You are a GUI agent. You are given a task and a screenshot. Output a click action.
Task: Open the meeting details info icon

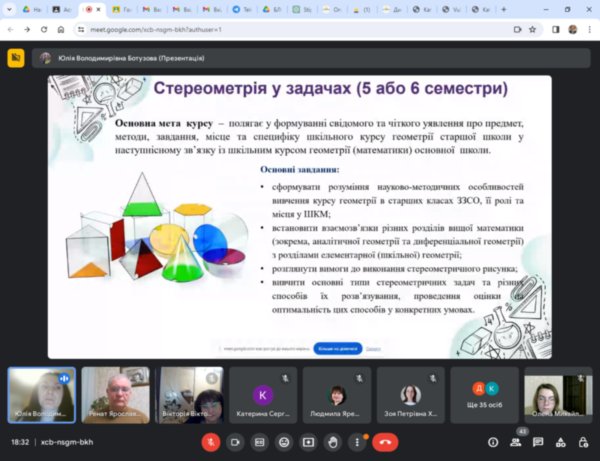point(492,441)
